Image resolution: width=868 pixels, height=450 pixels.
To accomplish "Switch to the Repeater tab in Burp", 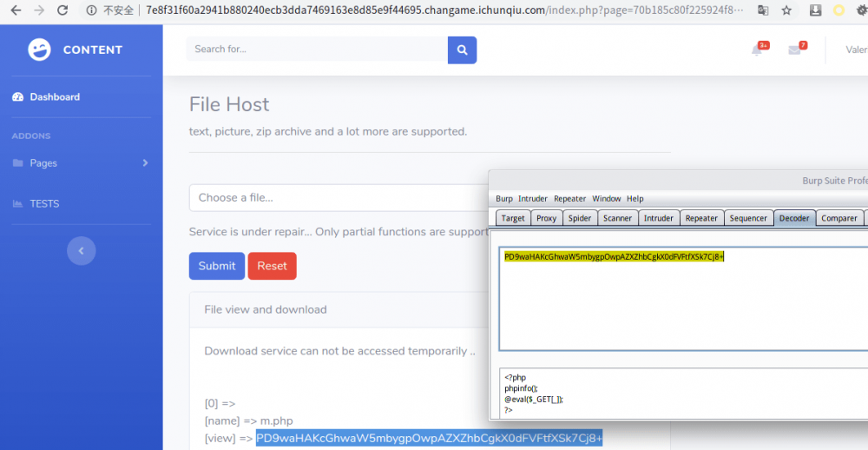I will [702, 218].
